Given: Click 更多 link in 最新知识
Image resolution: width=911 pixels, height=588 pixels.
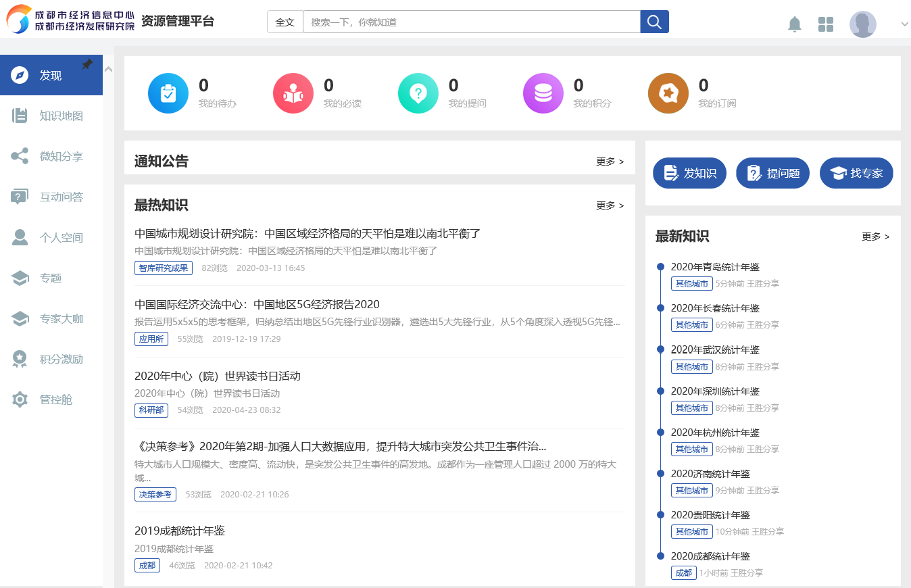Looking at the screenshot, I should click(876, 237).
